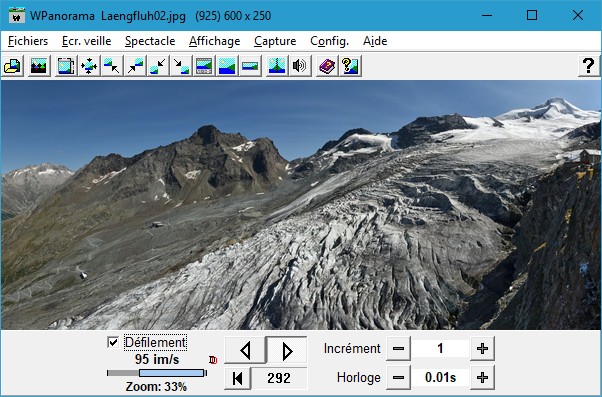602x397 pixels.
Task: Click the vertically split landscape icon
Action: tap(277, 66)
